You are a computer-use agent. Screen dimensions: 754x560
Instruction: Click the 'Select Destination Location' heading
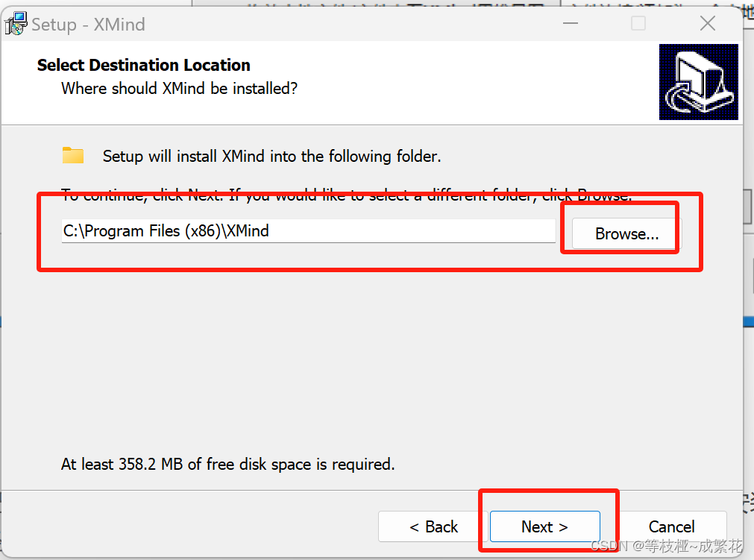[x=144, y=65]
